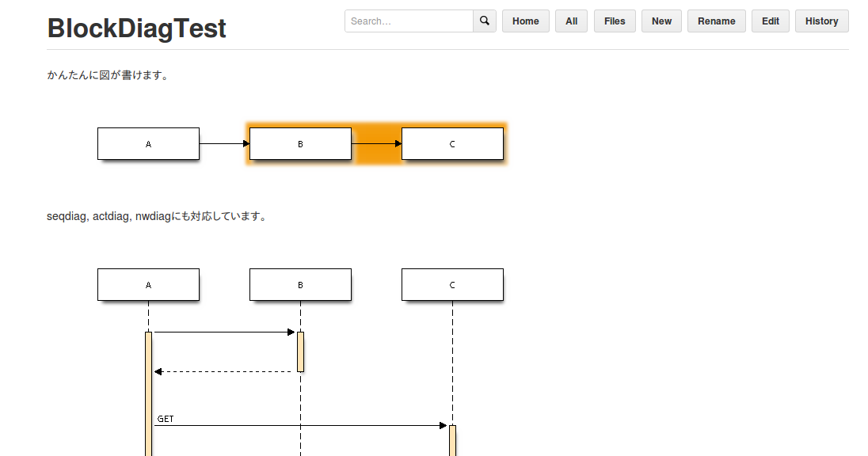This screenshot has height=456, width=868.
Task: View the page History
Action: [821, 21]
